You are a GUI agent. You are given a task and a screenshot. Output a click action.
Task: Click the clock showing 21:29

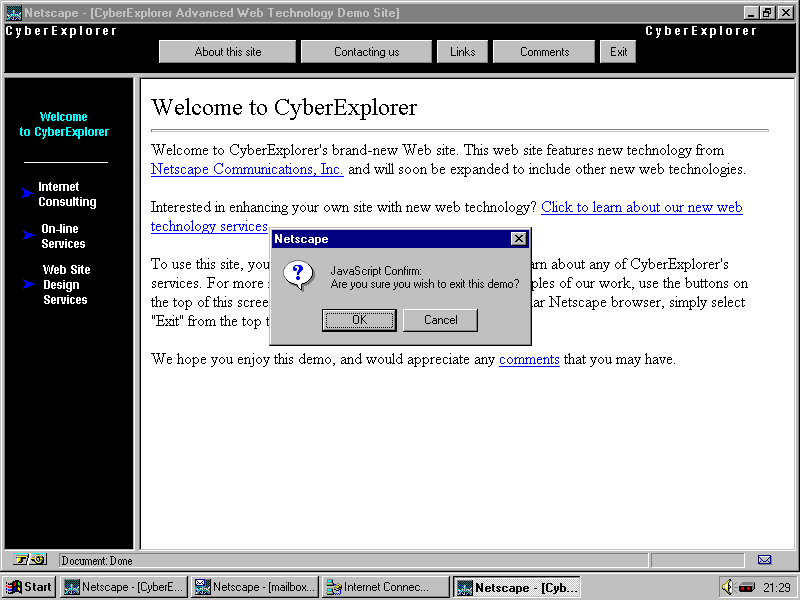point(777,587)
